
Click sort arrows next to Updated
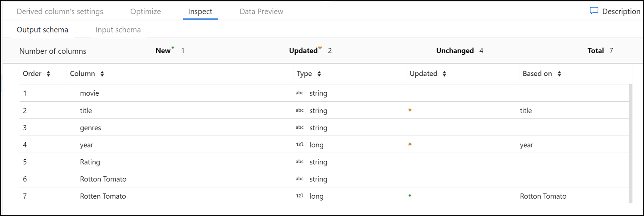point(444,74)
